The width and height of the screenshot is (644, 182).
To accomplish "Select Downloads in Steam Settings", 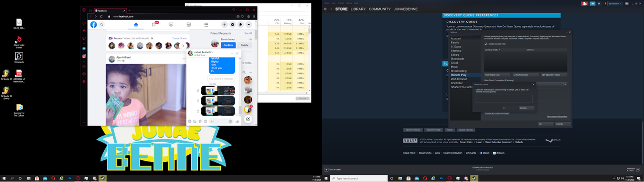I will coord(458,59).
